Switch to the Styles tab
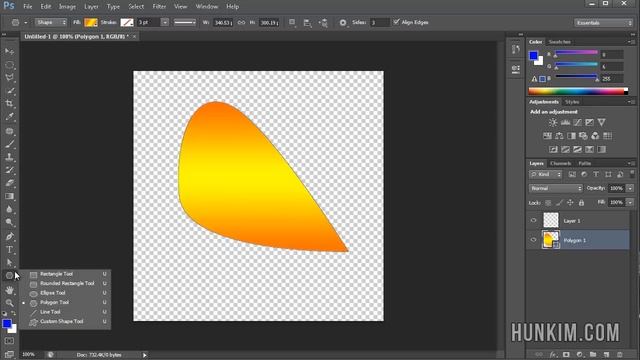Viewport: 640px width, 360px height. 572,102
